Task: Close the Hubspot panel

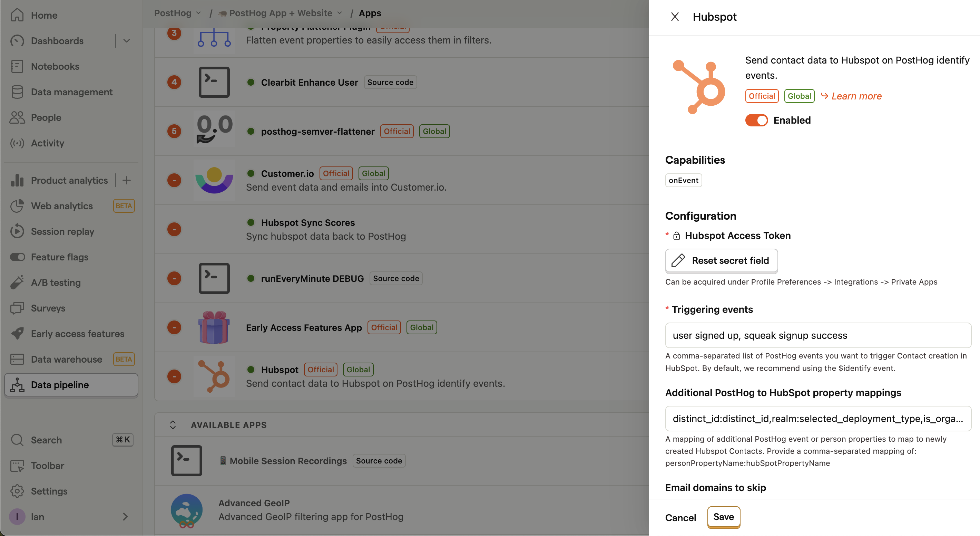Action: point(675,17)
